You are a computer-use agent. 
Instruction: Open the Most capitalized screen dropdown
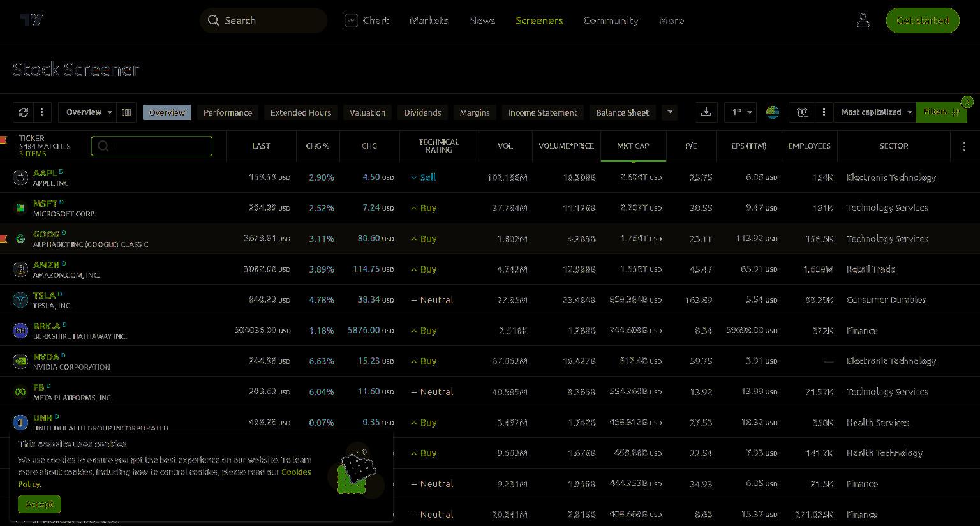[x=876, y=112]
